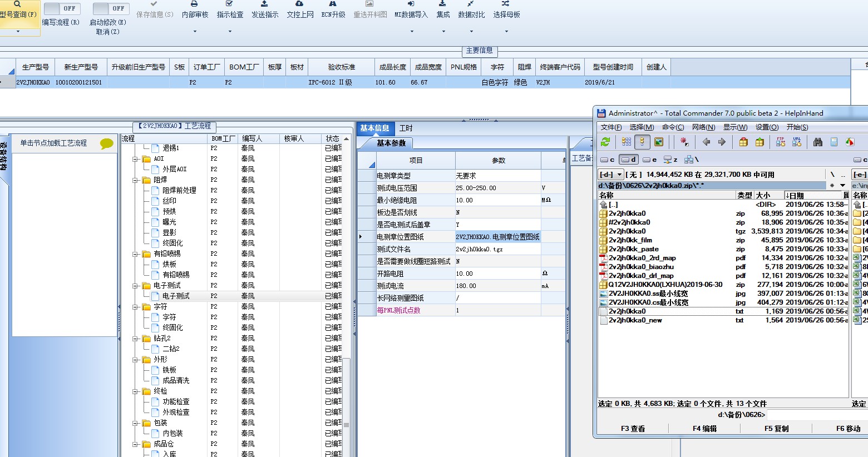The width and height of the screenshot is (868, 457).
Task: Open dropdown arrow under MI数据导入
Action: pos(411,31)
